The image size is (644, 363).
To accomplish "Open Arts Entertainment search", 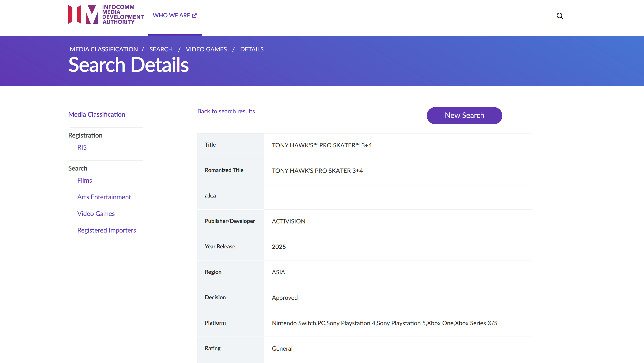I will coord(104,197).
